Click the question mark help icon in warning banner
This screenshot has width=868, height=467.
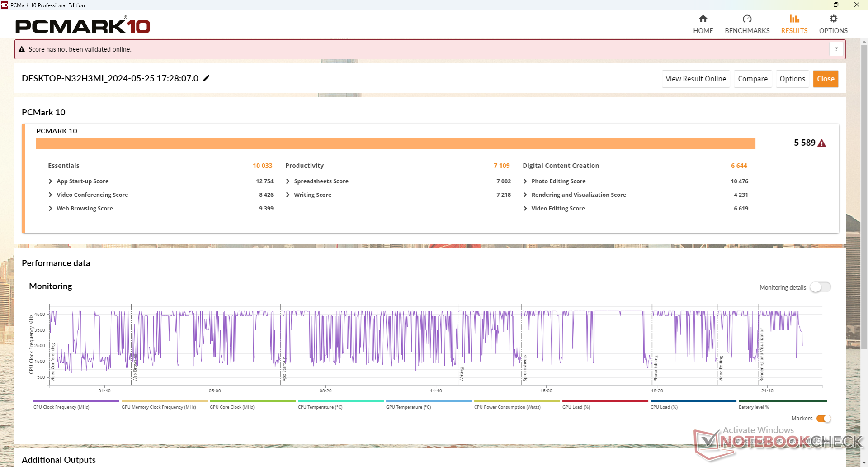coord(836,49)
